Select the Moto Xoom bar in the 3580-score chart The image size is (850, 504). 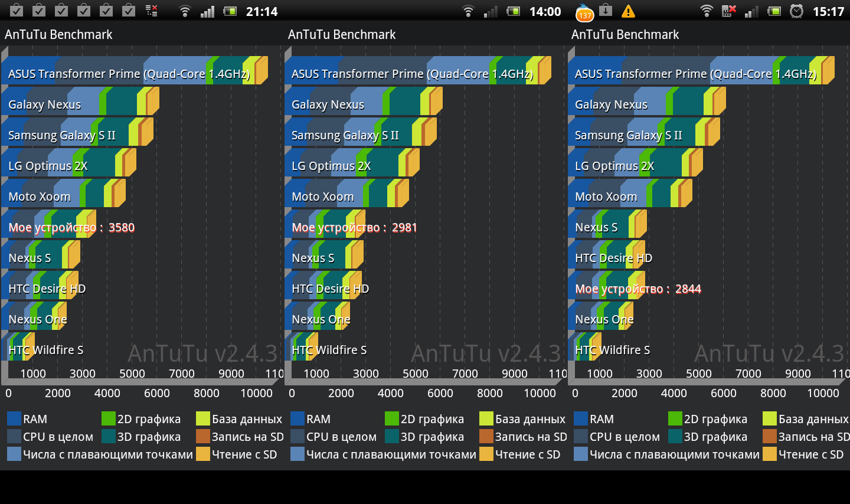[63, 194]
